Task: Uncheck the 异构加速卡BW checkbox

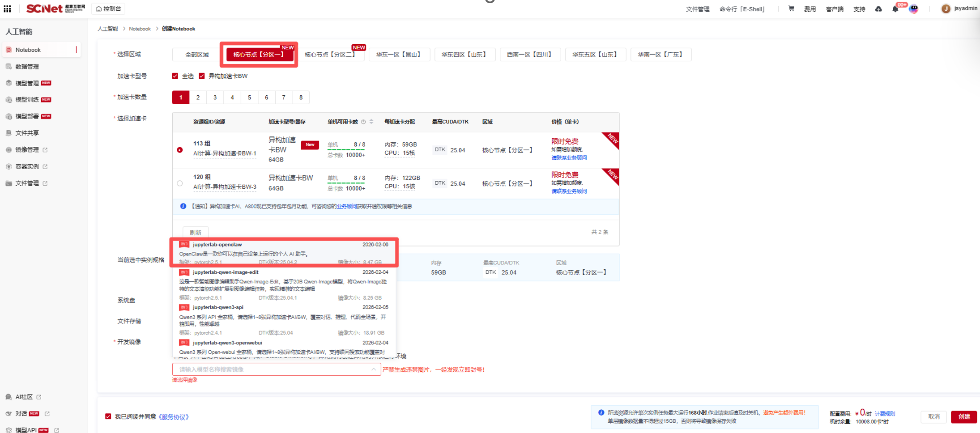Action: click(202, 76)
